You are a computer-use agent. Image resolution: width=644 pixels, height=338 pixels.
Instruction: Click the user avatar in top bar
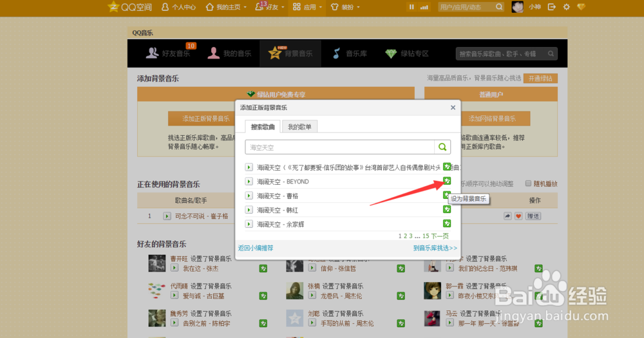click(x=518, y=7)
